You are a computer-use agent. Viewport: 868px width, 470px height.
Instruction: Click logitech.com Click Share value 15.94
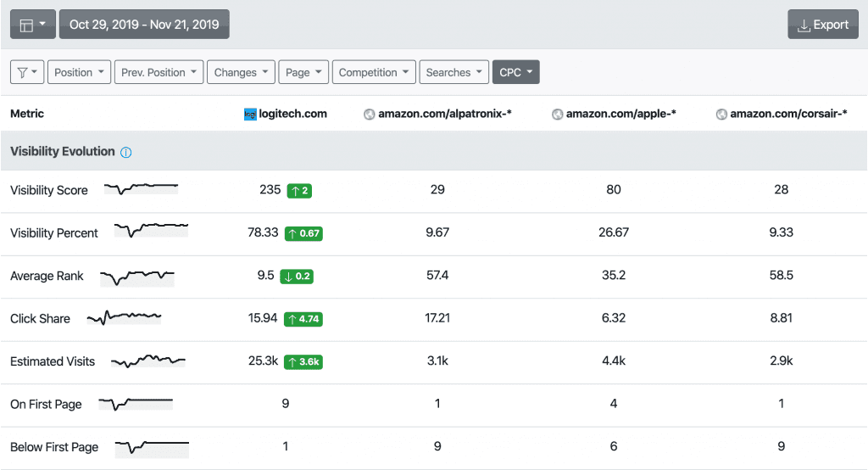263,317
